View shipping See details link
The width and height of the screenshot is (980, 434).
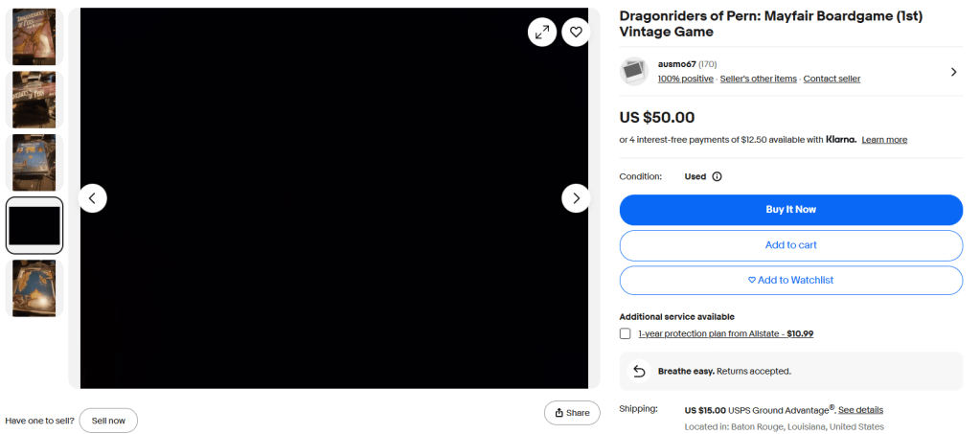(860, 410)
